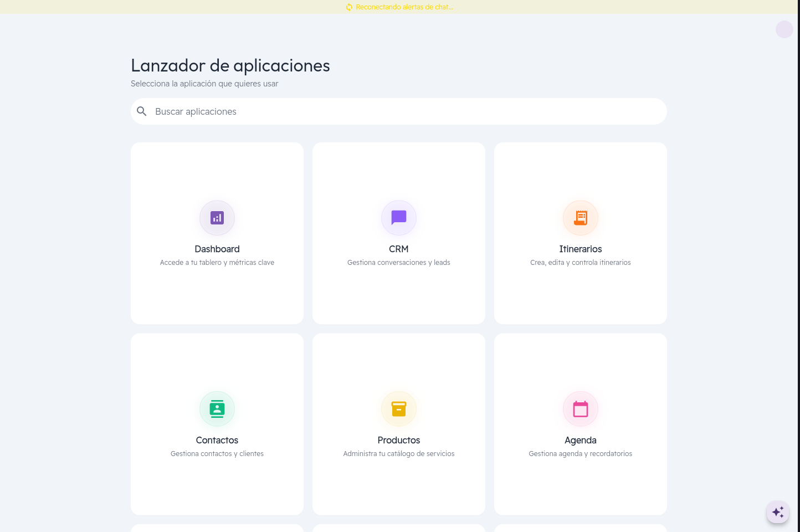The height and width of the screenshot is (532, 800).
Task: Click the purple CRM chat bubble icon
Action: (x=399, y=218)
